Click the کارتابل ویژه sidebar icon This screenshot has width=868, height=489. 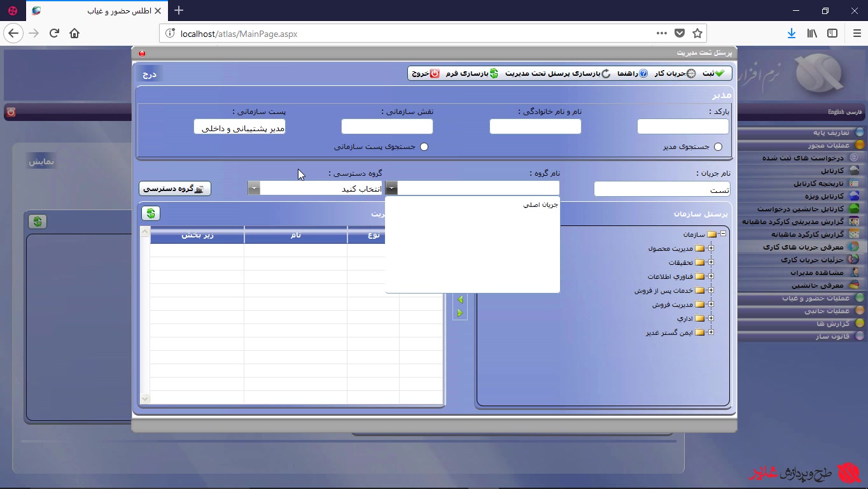854,196
